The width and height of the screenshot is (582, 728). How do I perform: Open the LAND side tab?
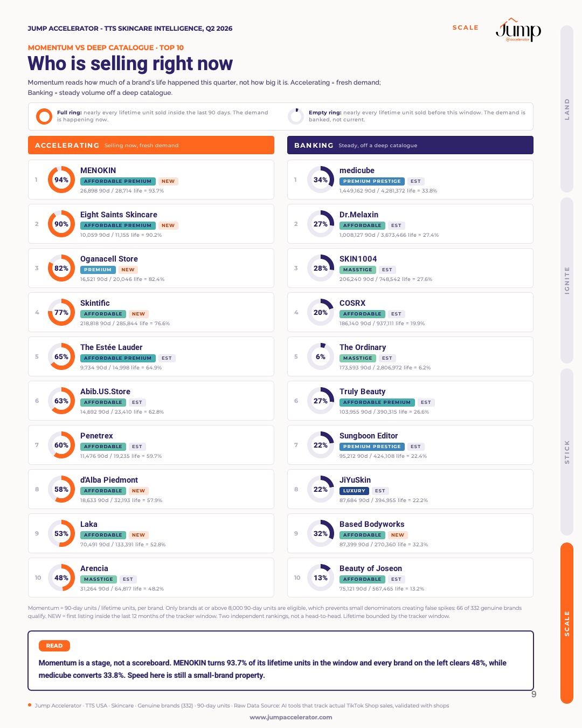coord(567,109)
